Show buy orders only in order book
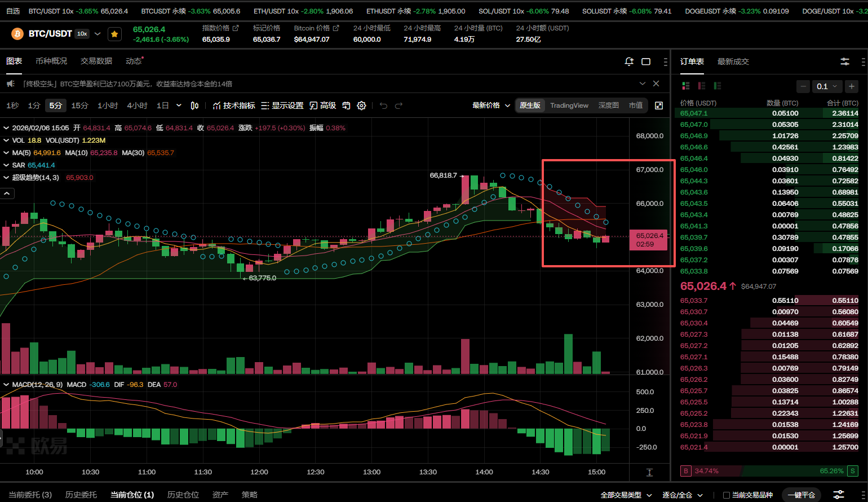The width and height of the screenshot is (868, 502). pyautogui.click(x=718, y=86)
